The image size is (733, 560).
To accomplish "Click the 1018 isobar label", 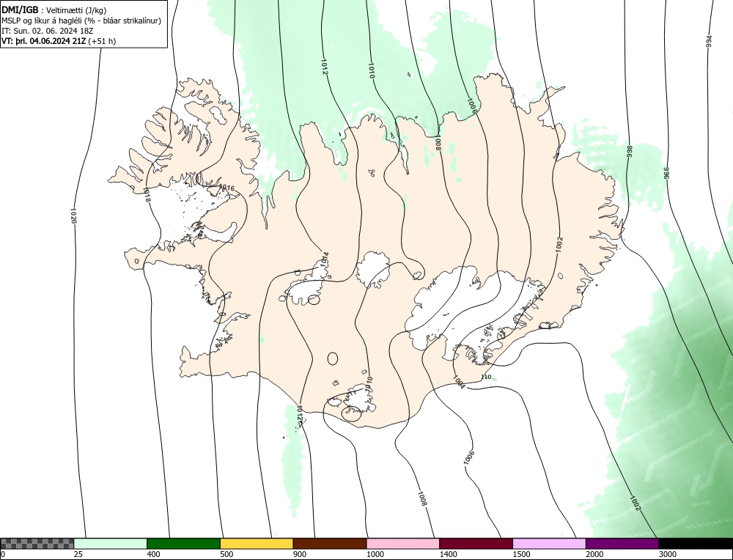I will click(147, 195).
